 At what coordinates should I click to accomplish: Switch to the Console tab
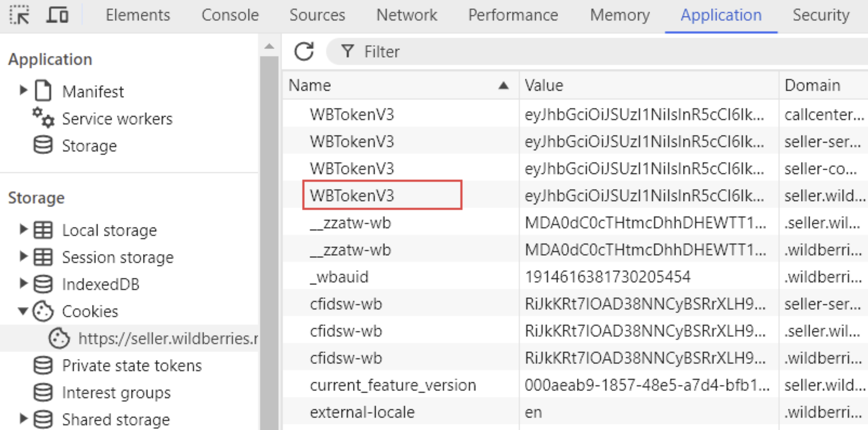click(x=230, y=15)
